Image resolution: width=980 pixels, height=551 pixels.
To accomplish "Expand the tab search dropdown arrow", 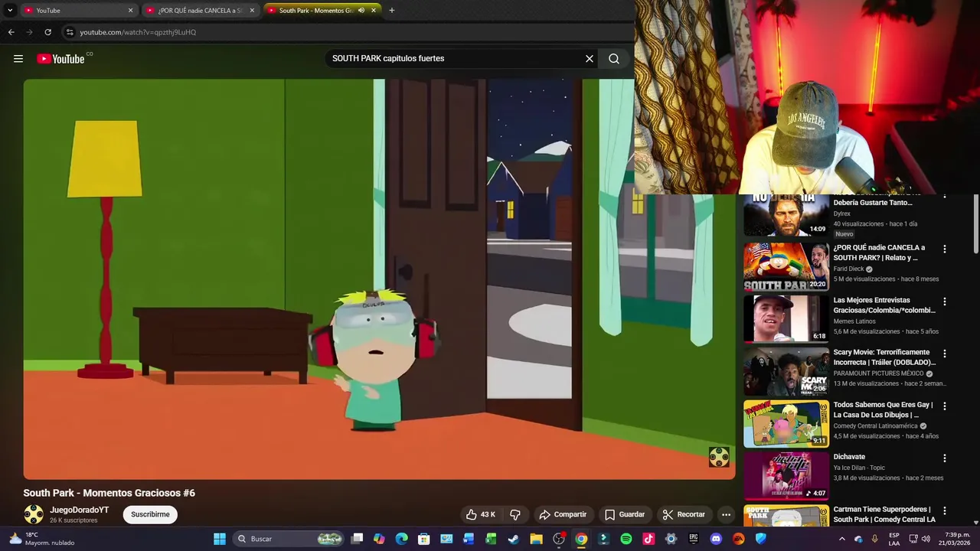I will 10,11.
